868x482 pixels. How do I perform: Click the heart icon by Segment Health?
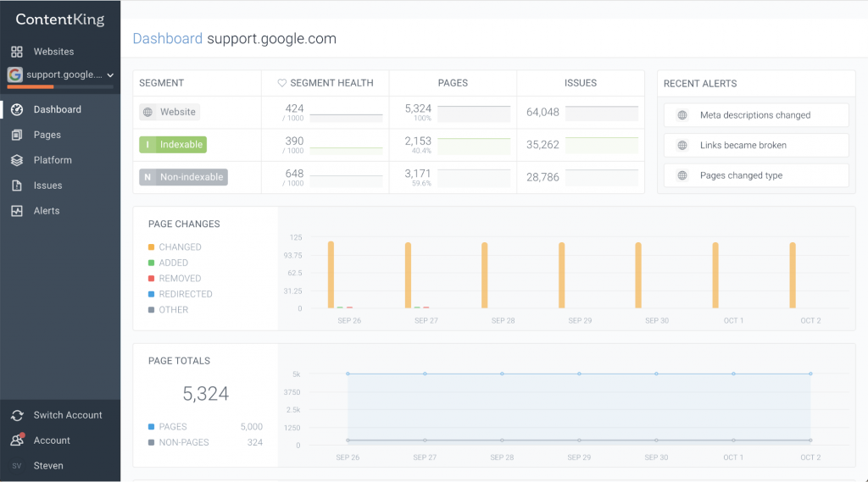point(281,83)
